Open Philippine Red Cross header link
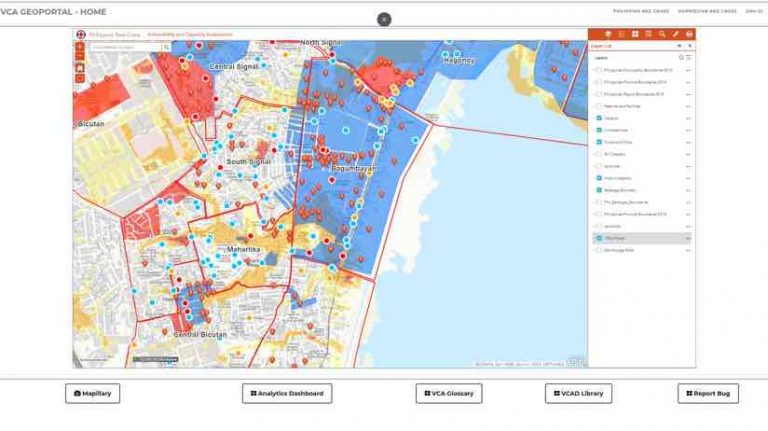768x431 pixels. tap(641, 11)
